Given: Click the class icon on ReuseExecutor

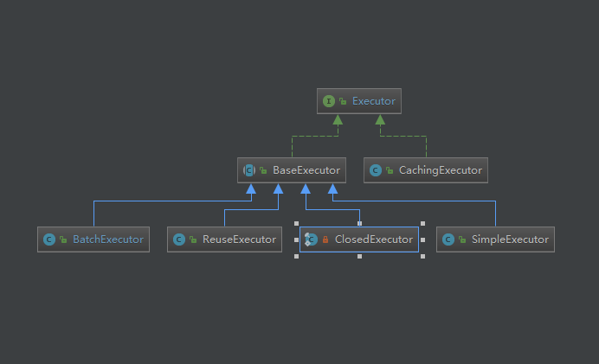Looking at the screenshot, I should (x=179, y=239).
